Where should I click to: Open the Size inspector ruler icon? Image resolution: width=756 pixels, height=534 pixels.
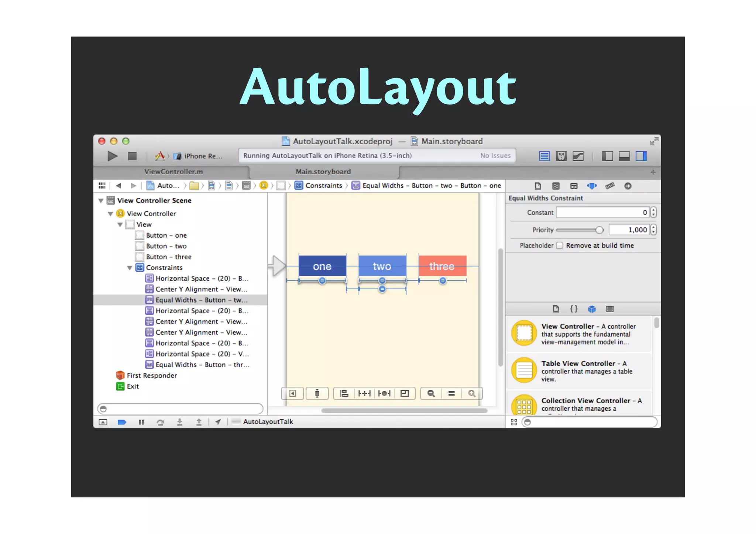[x=610, y=186]
